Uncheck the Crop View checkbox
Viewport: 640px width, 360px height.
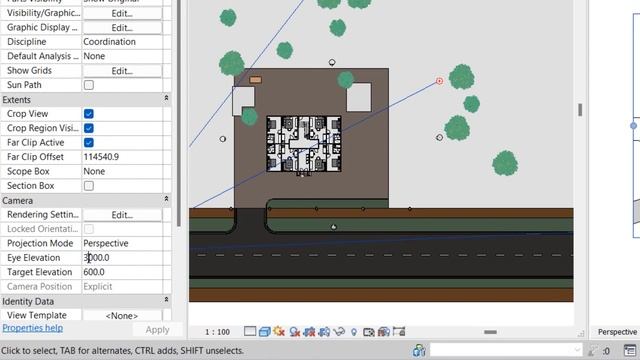89,114
